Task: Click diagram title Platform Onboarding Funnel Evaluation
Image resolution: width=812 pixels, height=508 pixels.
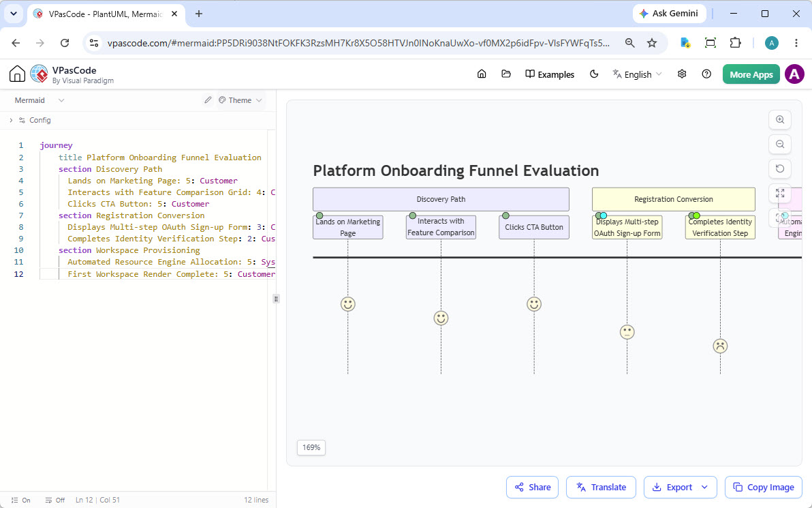Action: click(x=456, y=170)
